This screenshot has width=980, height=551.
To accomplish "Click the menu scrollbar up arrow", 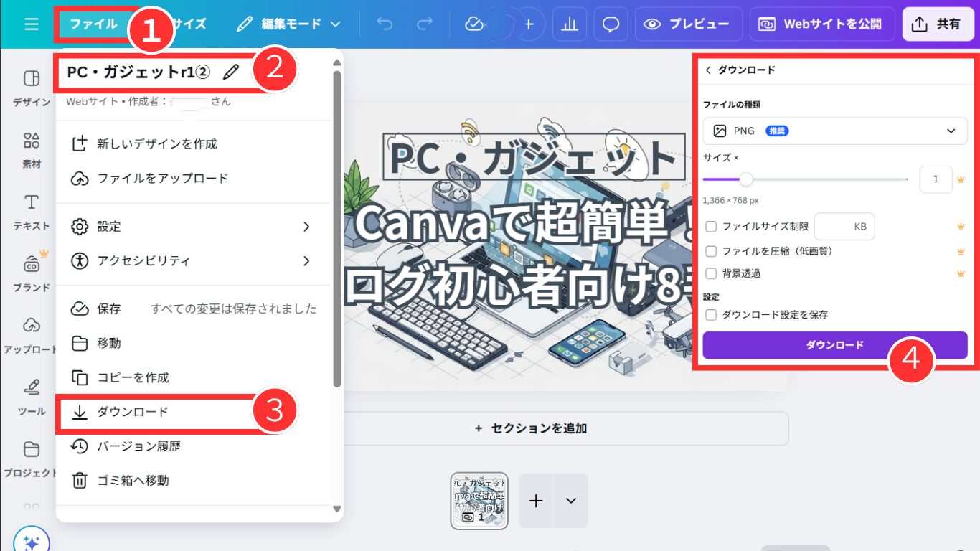I will (x=337, y=62).
